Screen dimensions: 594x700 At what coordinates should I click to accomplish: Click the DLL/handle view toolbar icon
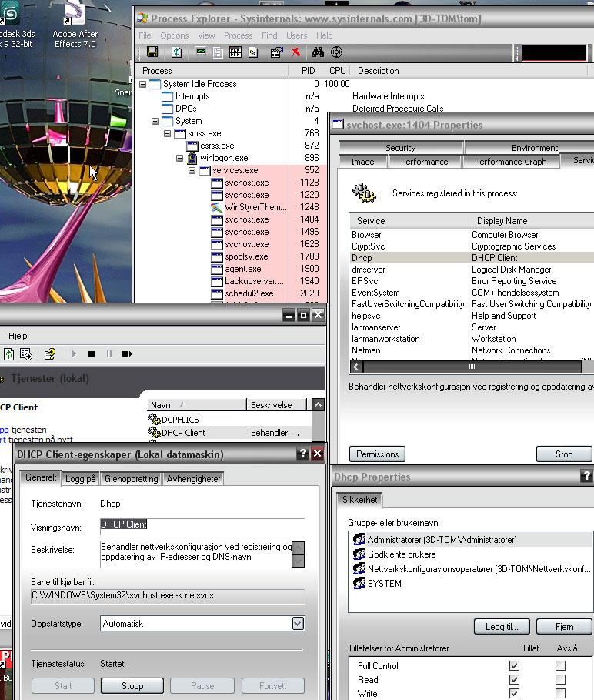pyautogui.click(x=253, y=52)
